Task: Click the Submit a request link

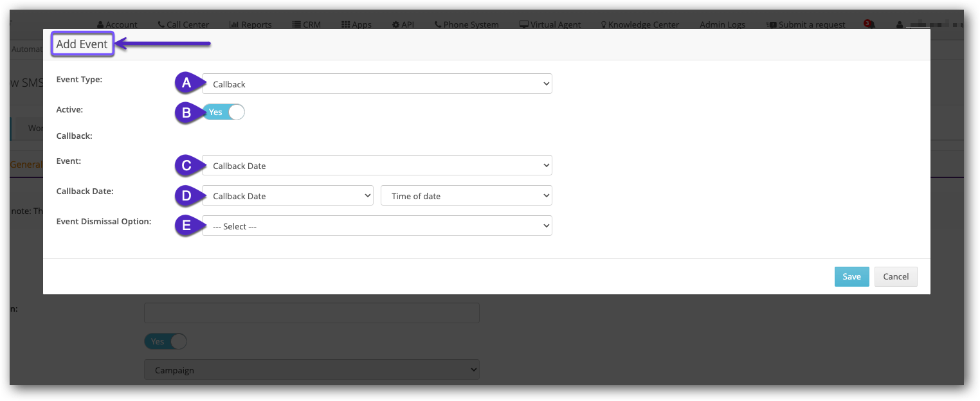Action: pos(806,24)
